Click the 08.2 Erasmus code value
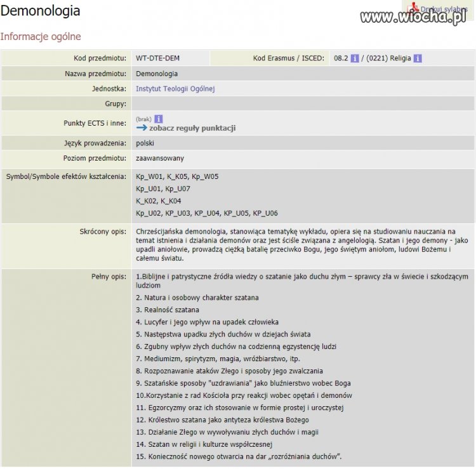476x469 pixels. (x=341, y=58)
